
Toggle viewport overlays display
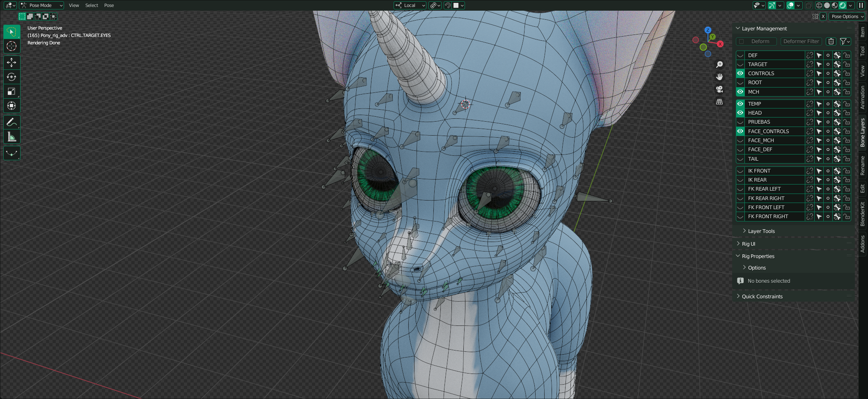[x=790, y=5]
